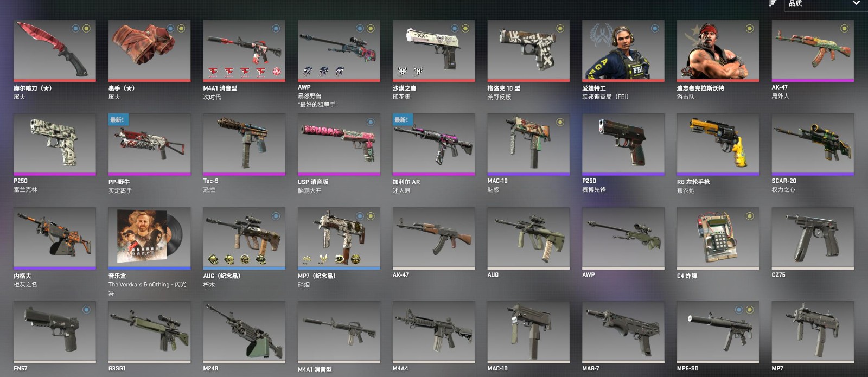Screen dimensions: 868x377
Task: Open the 品质 sorting dropdown
Action: (825, 4)
